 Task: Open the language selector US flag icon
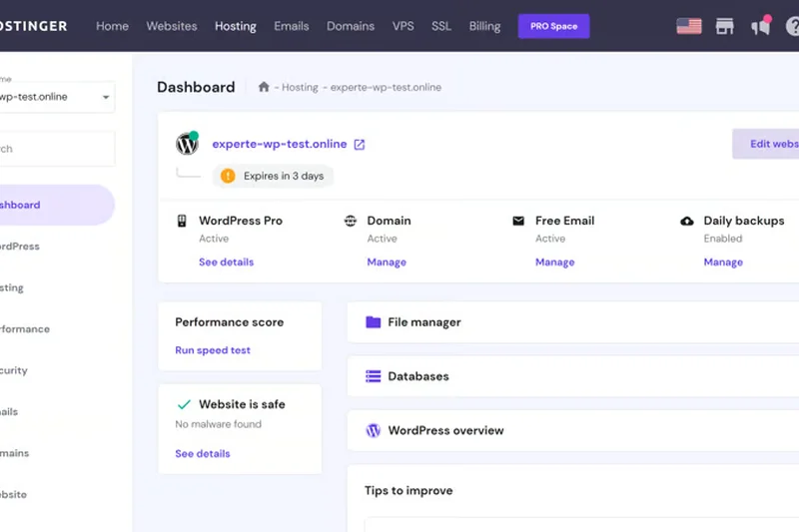pos(689,26)
